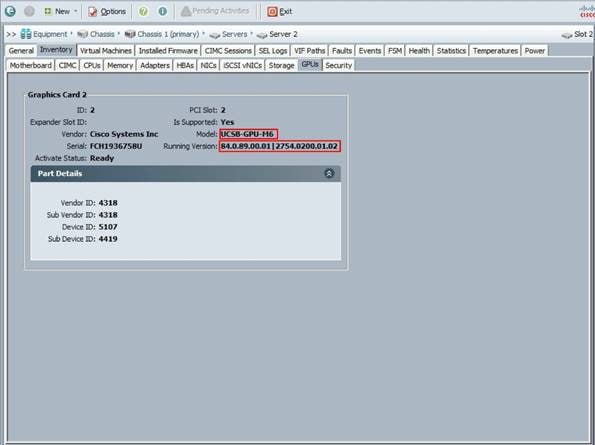Image resolution: width=595 pixels, height=445 pixels.
Task: Open the VIF Paths tab
Action: [310, 51]
